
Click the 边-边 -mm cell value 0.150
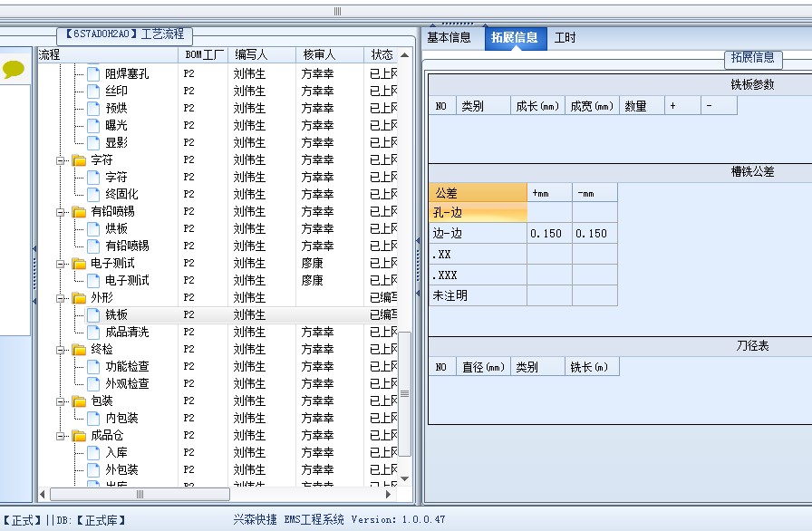(594, 234)
